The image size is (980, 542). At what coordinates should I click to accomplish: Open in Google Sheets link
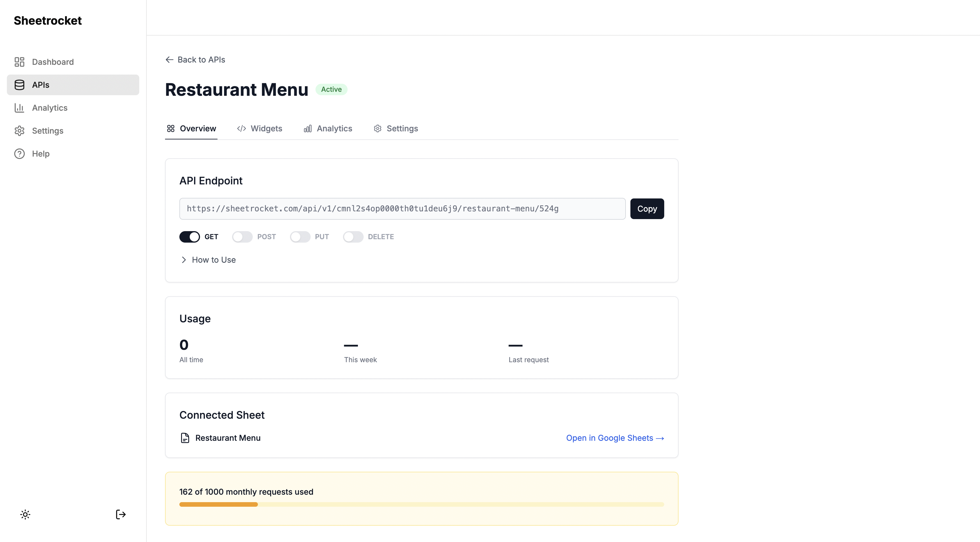click(x=615, y=438)
